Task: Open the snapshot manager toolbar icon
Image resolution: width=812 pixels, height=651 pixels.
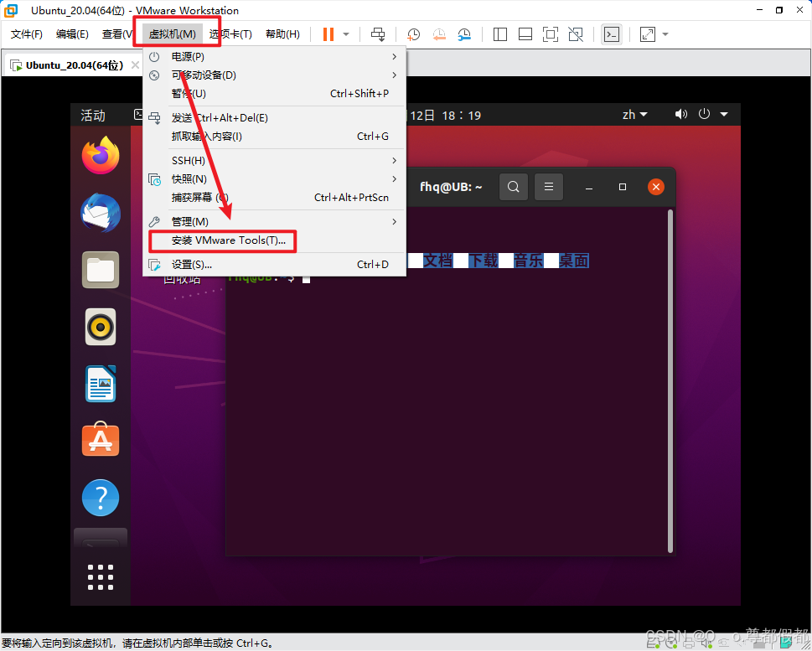Action: (x=464, y=34)
